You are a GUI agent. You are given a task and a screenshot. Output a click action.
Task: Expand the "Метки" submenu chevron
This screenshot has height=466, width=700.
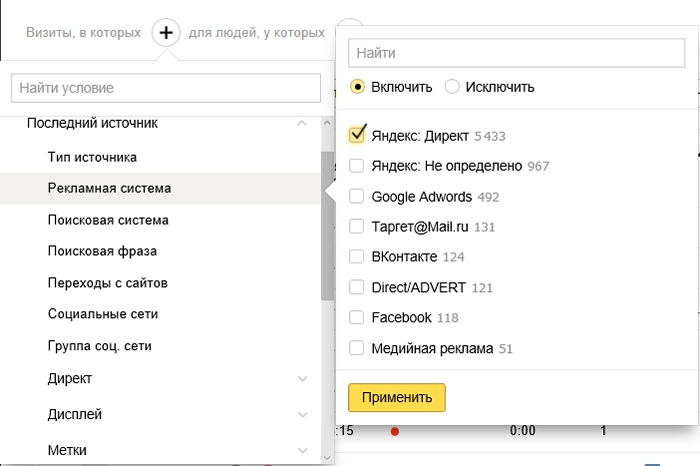click(302, 450)
